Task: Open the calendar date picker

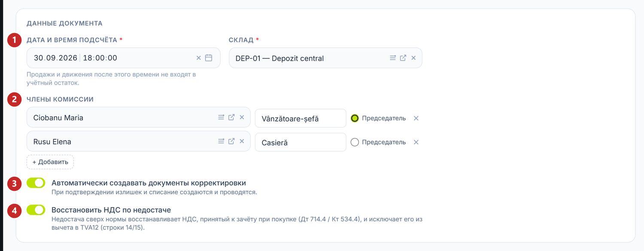Action: click(209, 58)
